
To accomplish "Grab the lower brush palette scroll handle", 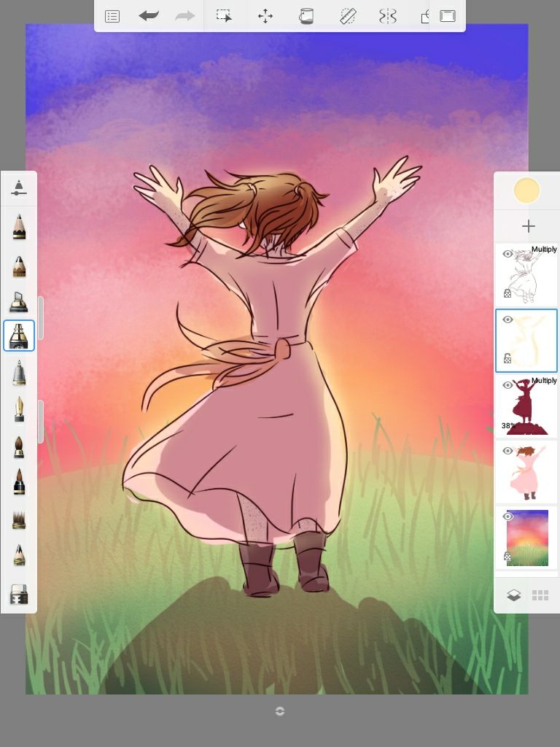I will pos(41,422).
